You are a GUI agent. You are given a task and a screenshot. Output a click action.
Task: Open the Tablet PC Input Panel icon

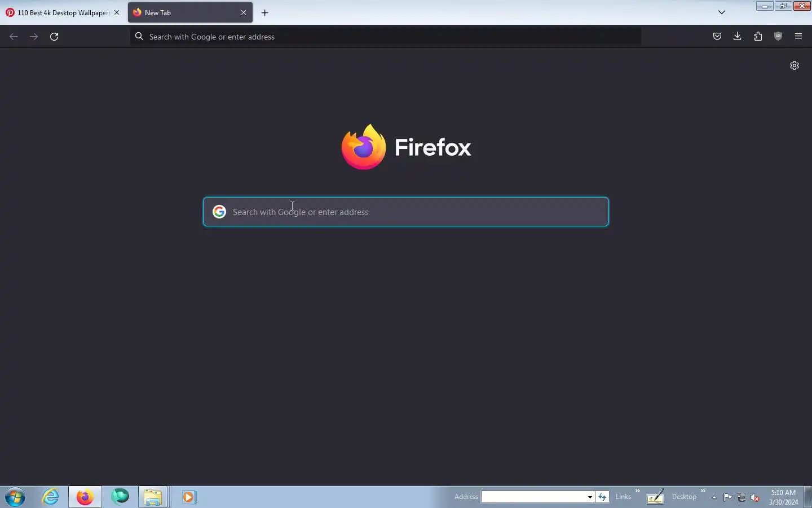coord(655,497)
